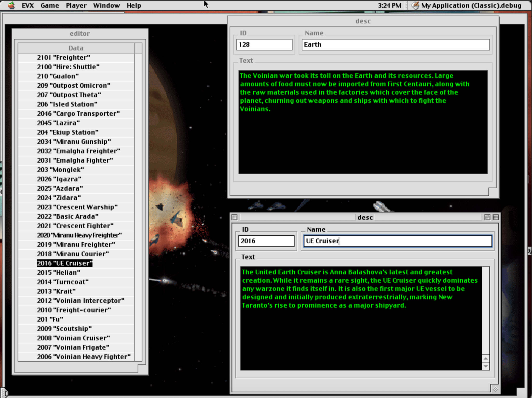532x398 pixels.
Task: Click the Earth description text area
Action: [363, 122]
